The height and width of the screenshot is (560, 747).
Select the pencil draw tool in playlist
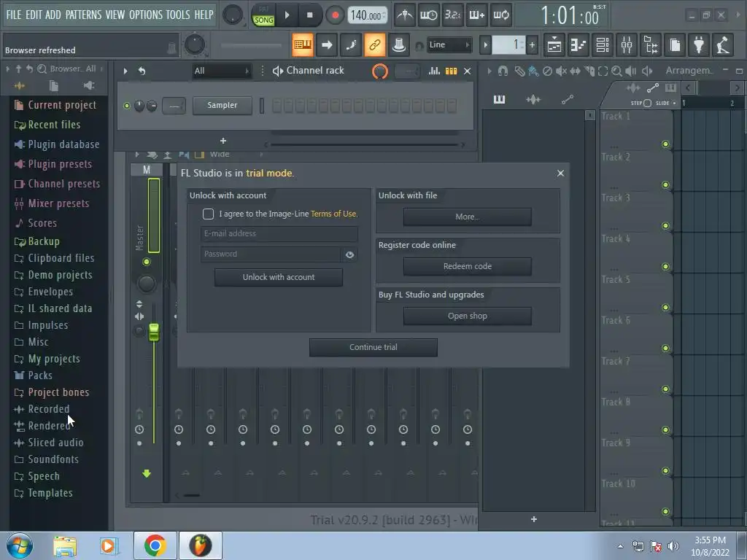[x=519, y=71]
